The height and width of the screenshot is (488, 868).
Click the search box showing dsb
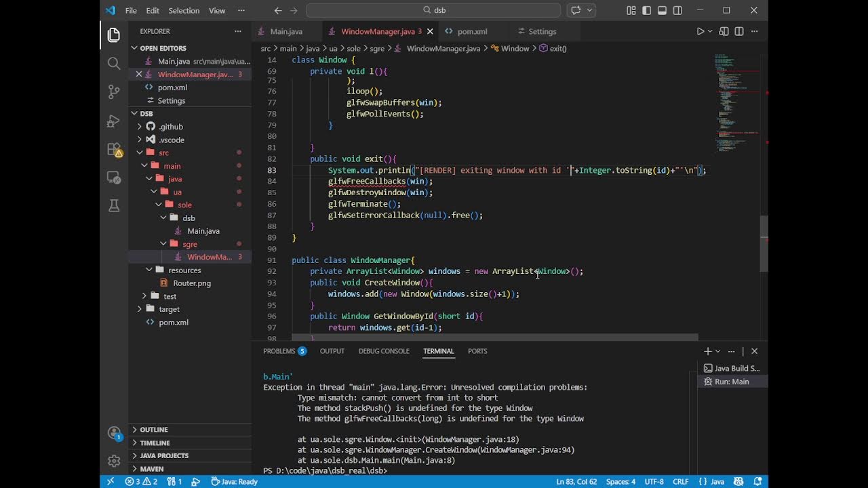pos(433,10)
